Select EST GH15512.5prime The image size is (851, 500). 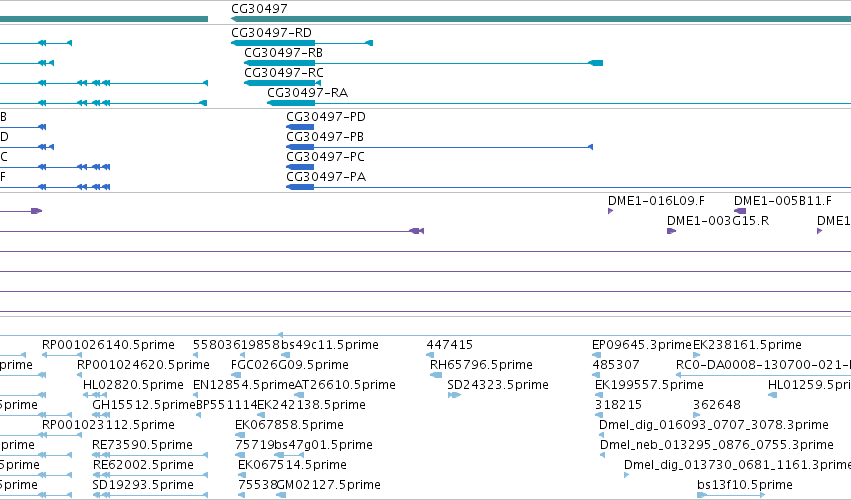(x=144, y=405)
